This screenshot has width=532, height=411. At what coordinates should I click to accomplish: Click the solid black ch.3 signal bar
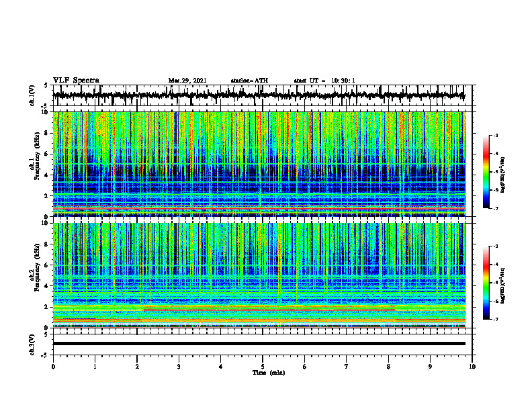pos(259,344)
